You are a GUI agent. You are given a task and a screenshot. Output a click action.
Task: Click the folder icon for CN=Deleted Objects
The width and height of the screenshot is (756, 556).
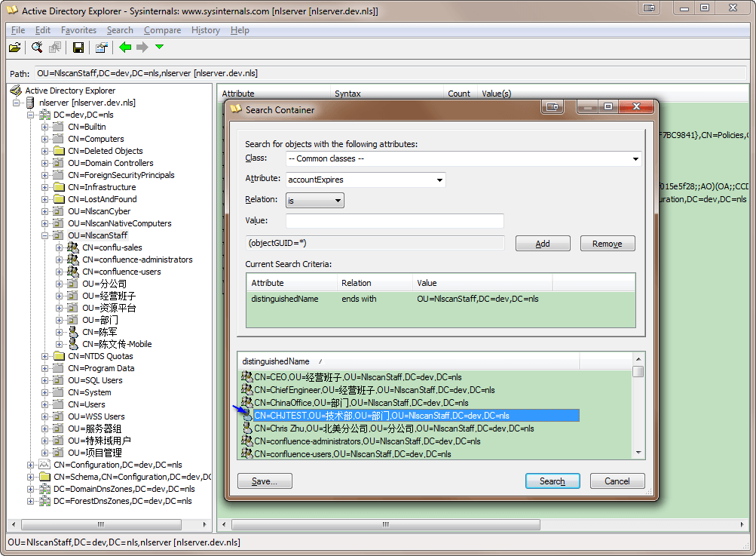[59, 151]
